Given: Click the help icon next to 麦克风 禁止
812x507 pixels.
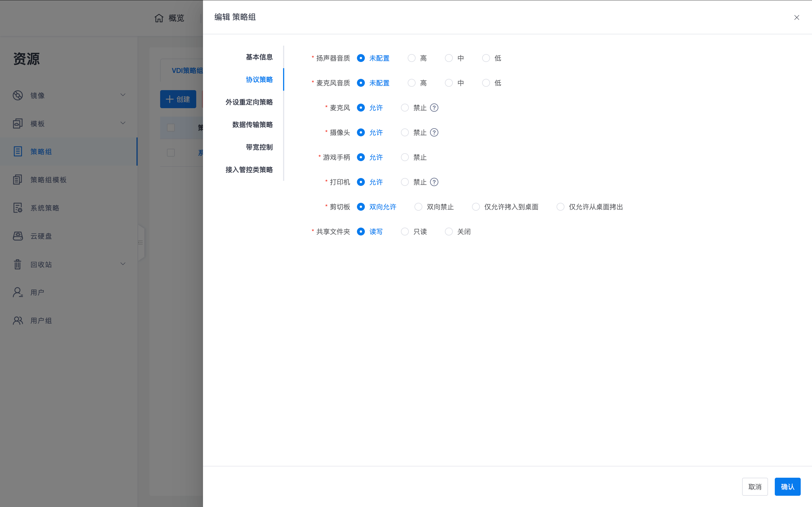Looking at the screenshot, I should (434, 108).
